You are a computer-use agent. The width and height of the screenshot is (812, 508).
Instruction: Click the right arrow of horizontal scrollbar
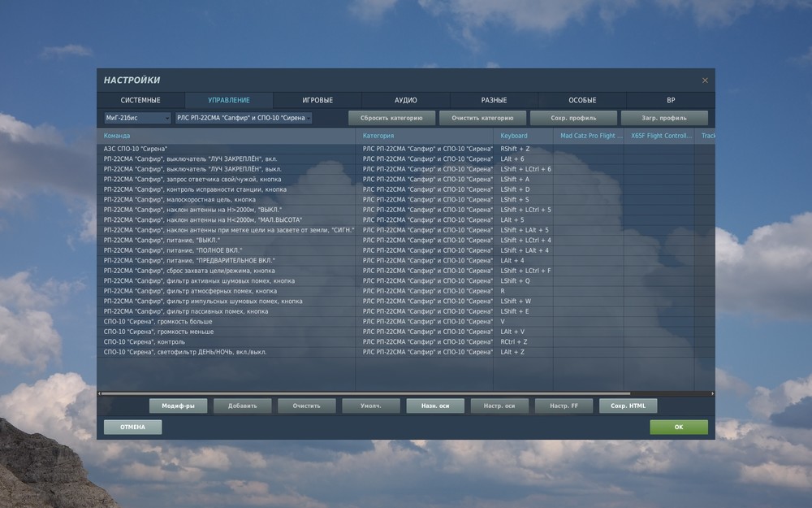tap(713, 394)
